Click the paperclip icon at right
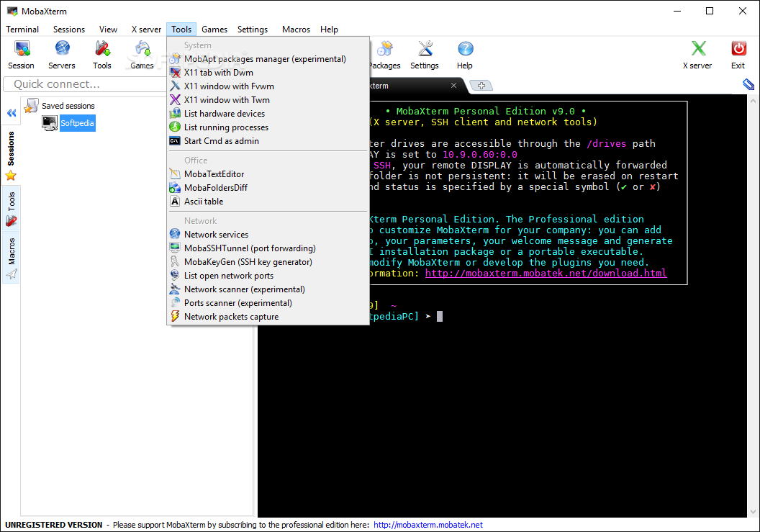This screenshot has height=532, width=760. [748, 85]
